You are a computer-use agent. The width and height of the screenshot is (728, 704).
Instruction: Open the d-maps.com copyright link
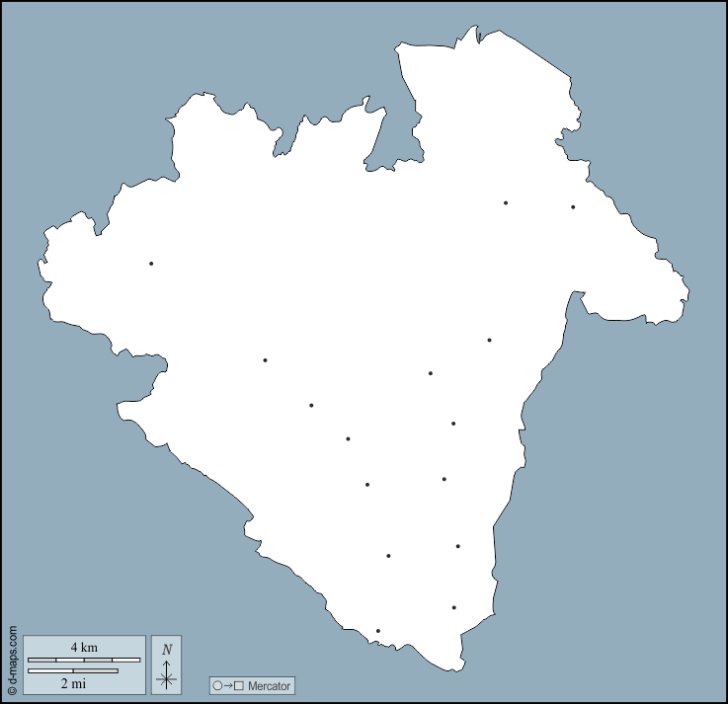12,660
